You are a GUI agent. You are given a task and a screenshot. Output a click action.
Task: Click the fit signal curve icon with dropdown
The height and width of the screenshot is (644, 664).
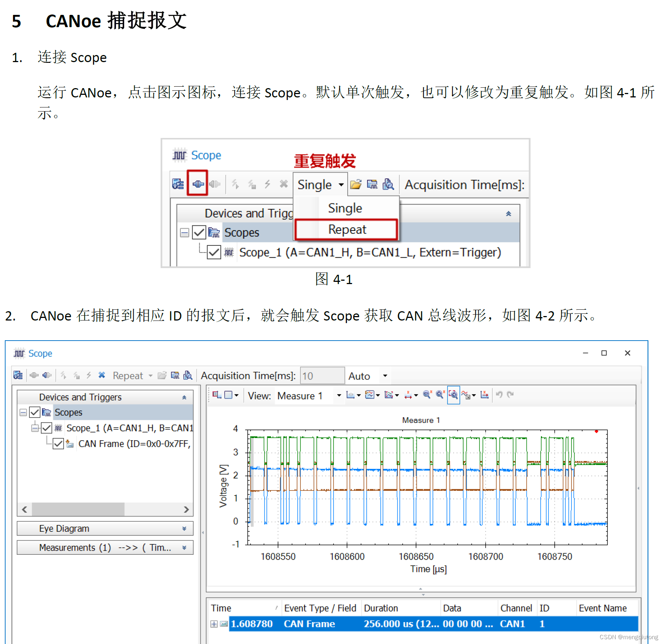click(468, 395)
